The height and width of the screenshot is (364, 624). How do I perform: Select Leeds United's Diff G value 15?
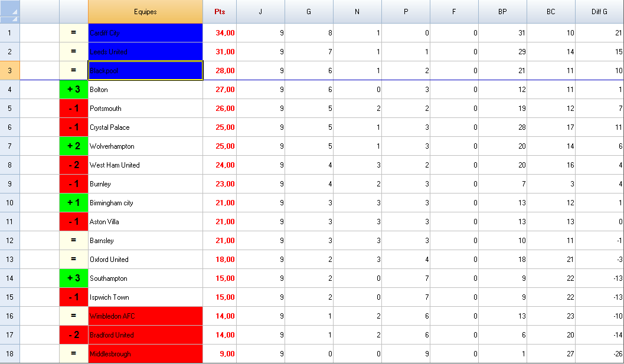[x=600, y=52]
